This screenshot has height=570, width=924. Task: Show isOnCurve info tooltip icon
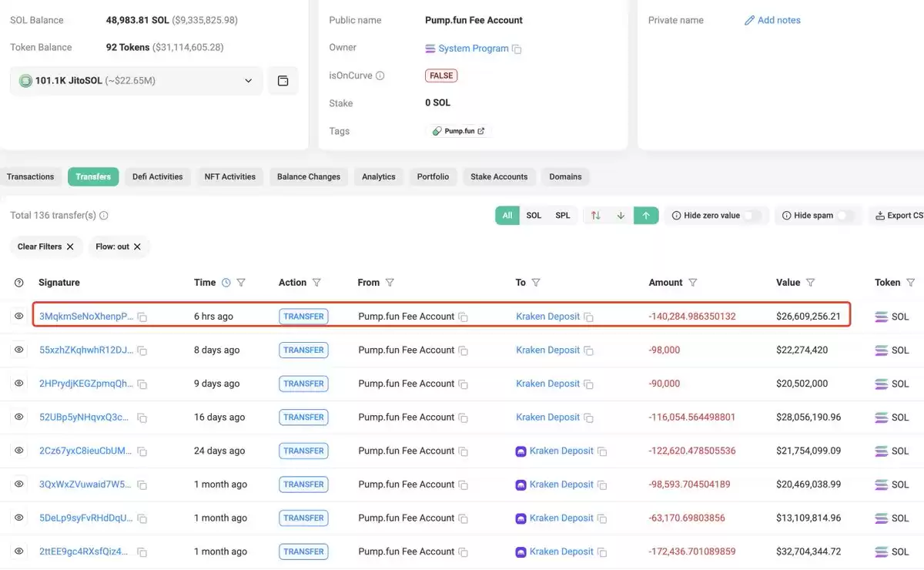(380, 75)
